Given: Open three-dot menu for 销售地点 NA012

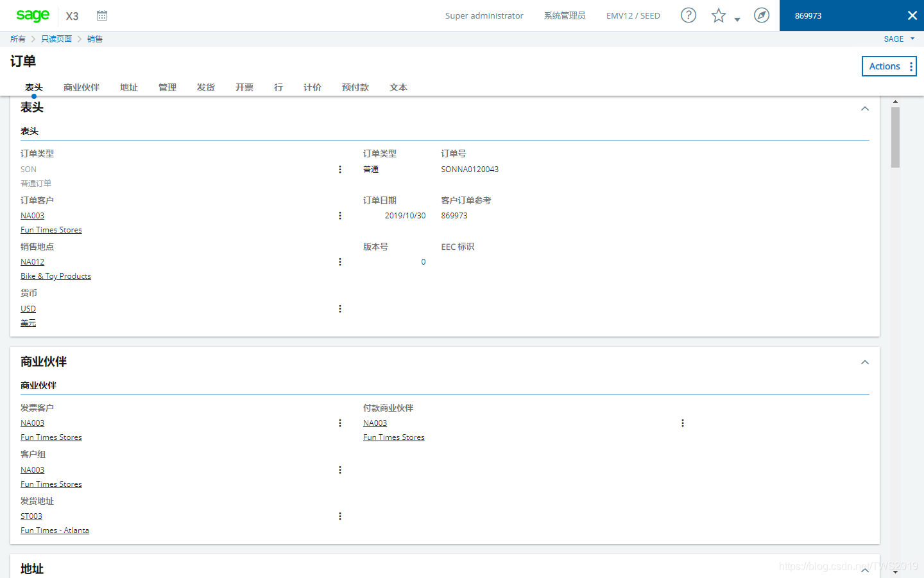Looking at the screenshot, I should [x=340, y=262].
